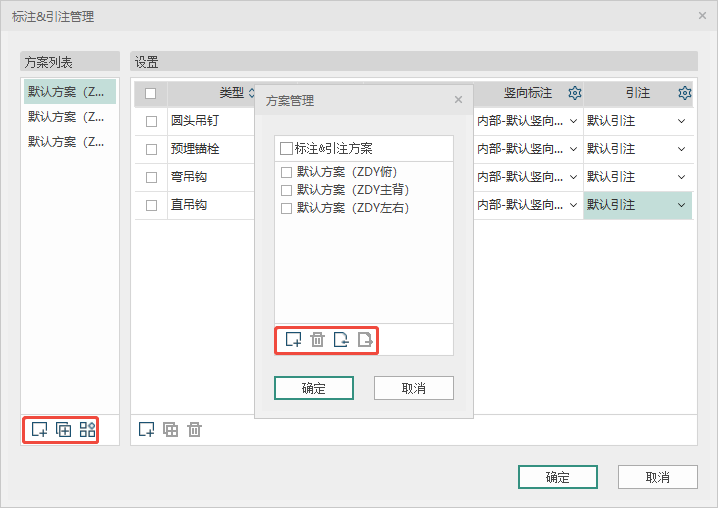Image resolution: width=718 pixels, height=508 pixels.
Task: Check the 圆头吊钉 row checkbox
Action: [x=151, y=121]
